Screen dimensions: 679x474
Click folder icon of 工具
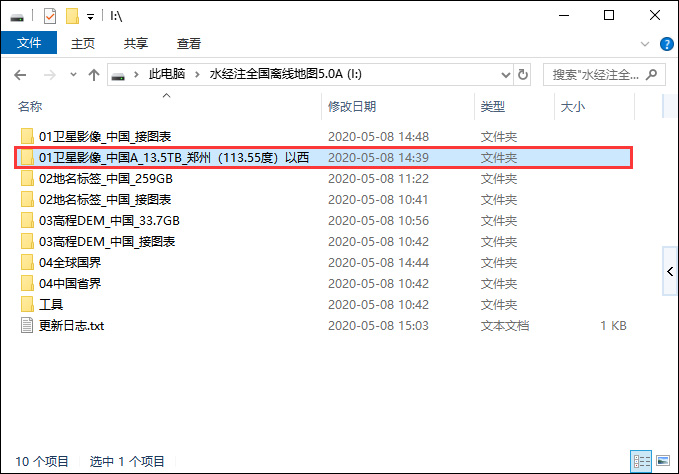click(27, 304)
